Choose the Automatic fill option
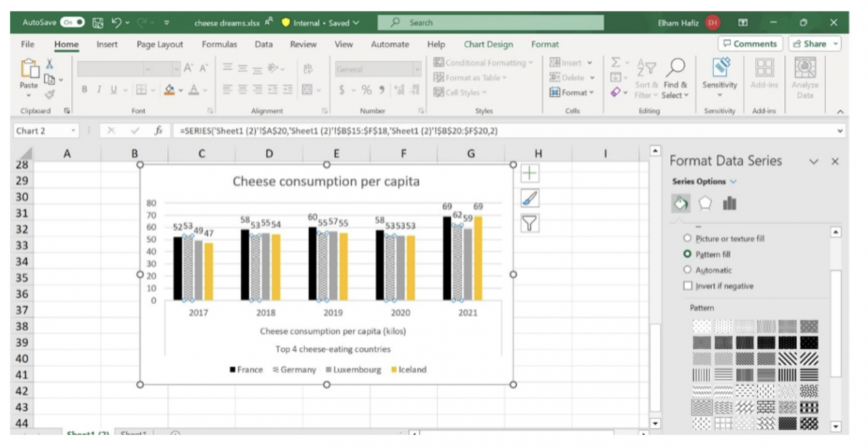Image resolution: width=868 pixels, height=448 pixels. pos(688,269)
